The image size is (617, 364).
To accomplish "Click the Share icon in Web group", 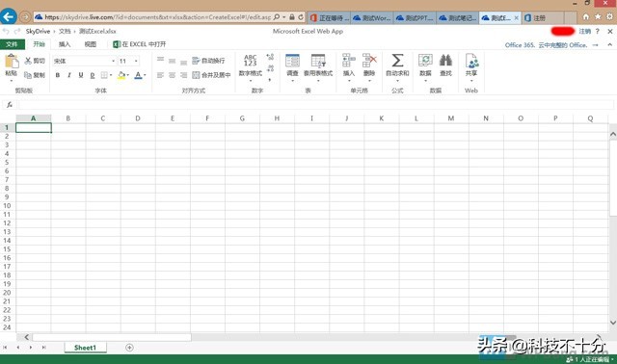I will [x=471, y=61].
